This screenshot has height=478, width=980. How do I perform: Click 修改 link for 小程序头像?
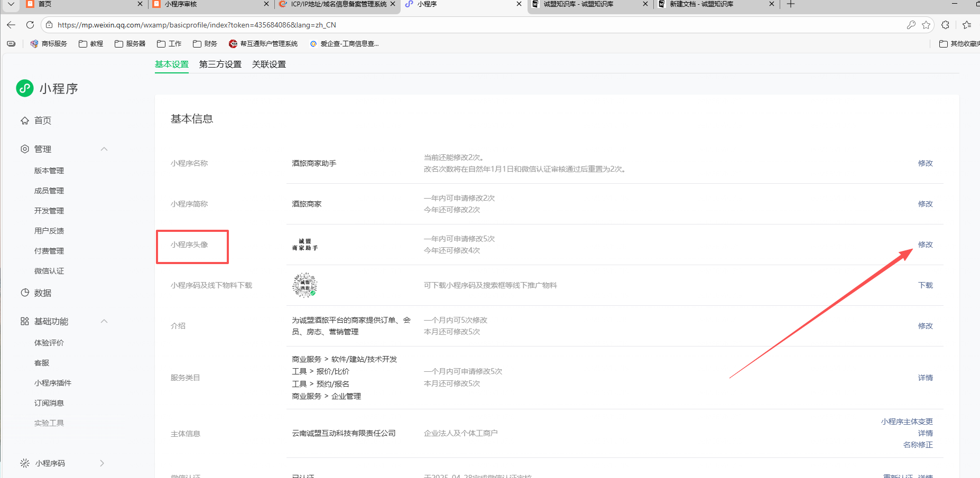(x=925, y=245)
